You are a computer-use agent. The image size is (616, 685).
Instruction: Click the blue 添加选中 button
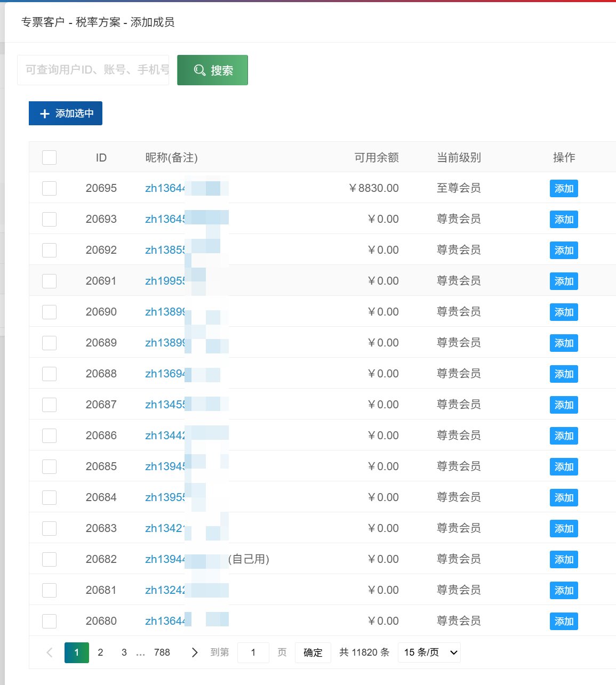(x=66, y=114)
